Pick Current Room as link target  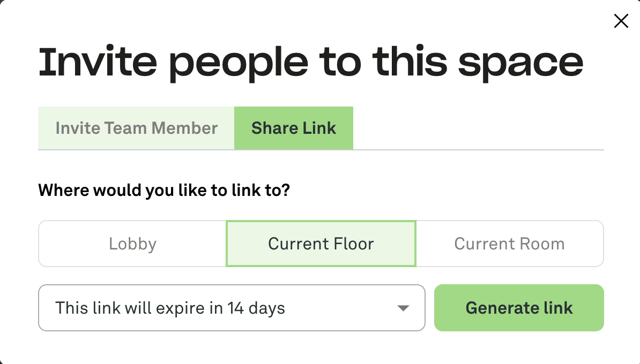point(509,244)
